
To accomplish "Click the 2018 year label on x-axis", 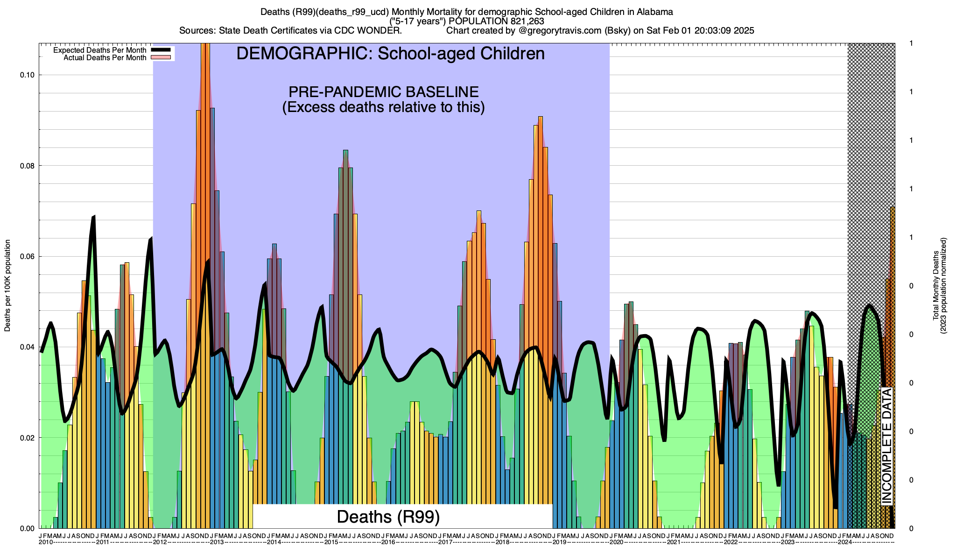I will (x=502, y=542).
